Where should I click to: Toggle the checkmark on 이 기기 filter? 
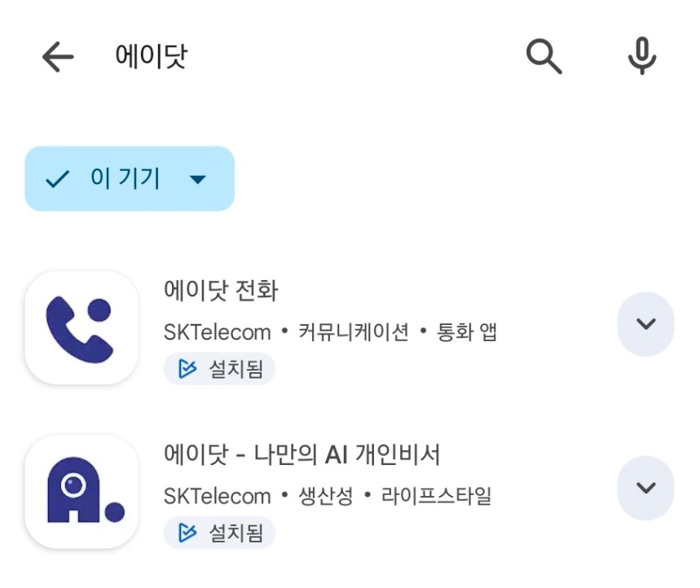click(x=57, y=179)
